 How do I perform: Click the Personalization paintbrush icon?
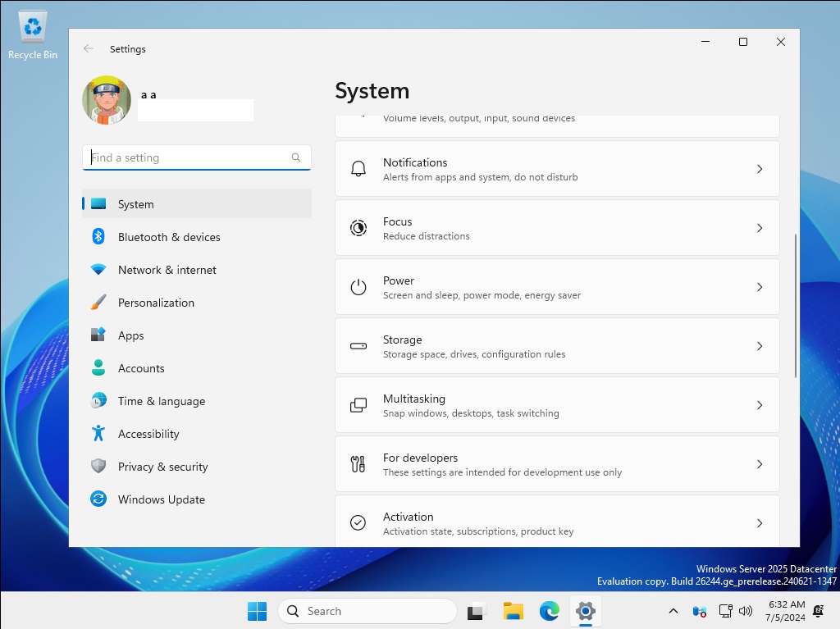[98, 302]
